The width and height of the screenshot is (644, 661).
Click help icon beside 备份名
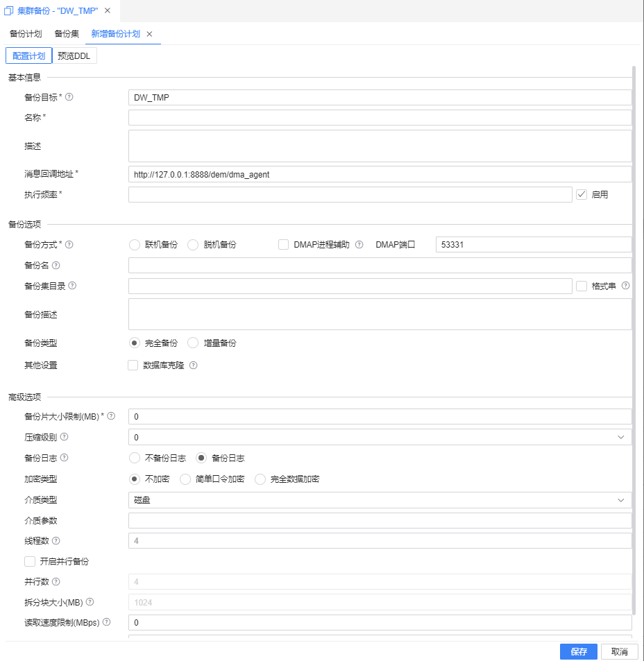click(x=56, y=265)
